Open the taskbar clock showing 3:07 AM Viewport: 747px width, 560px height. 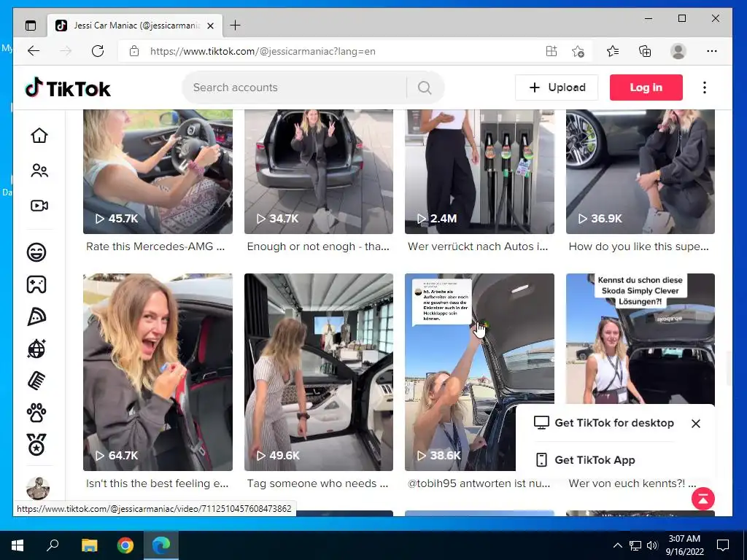[684, 545]
